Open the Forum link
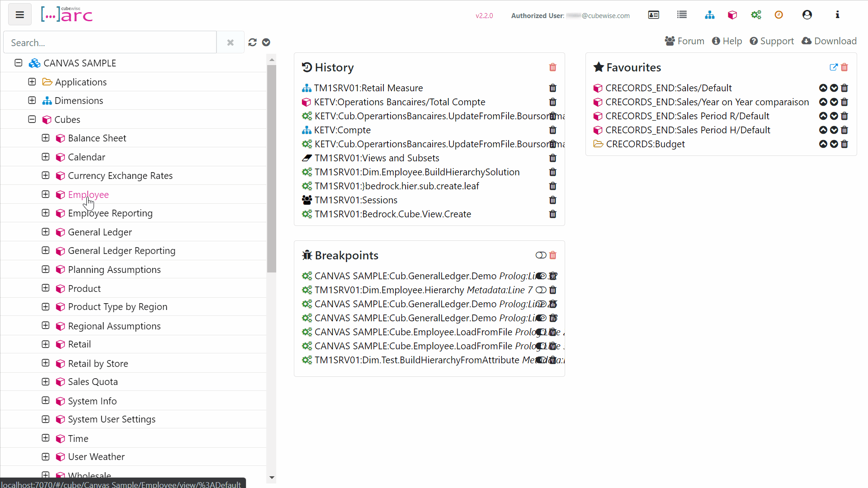 [x=684, y=41]
